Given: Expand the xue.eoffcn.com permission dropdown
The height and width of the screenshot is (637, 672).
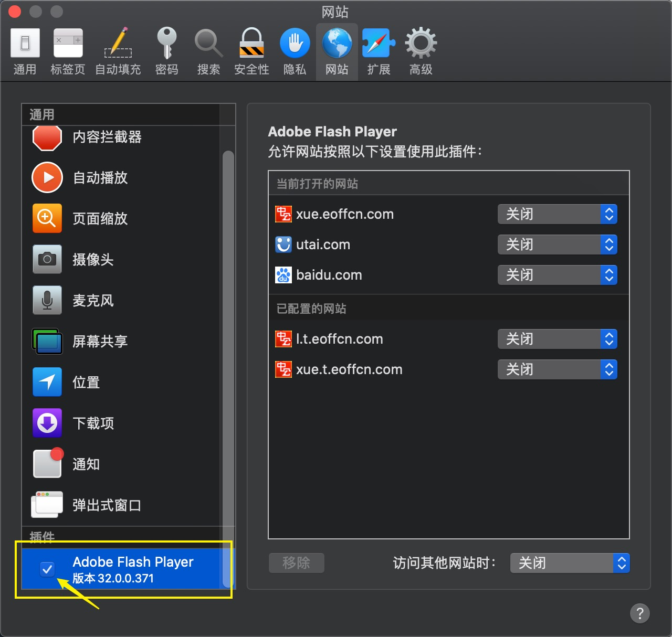Looking at the screenshot, I should [557, 214].
